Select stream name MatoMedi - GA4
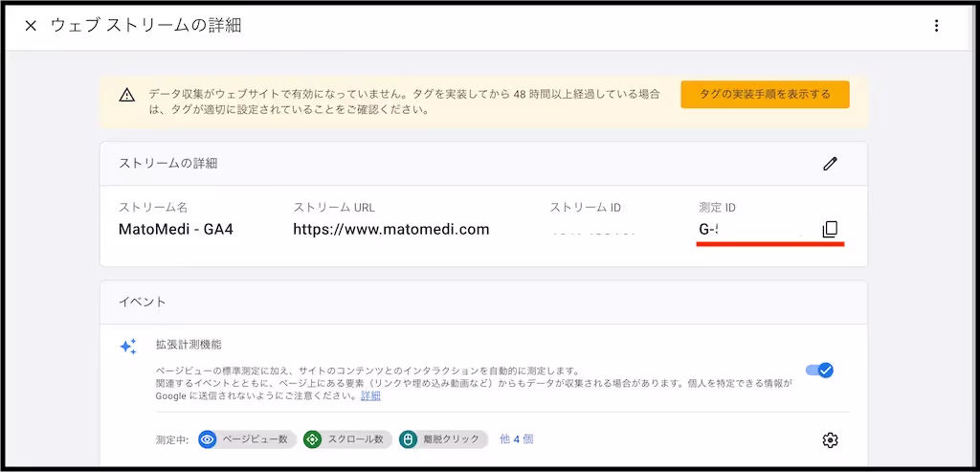Screen dimensions: 980x472 176,230
